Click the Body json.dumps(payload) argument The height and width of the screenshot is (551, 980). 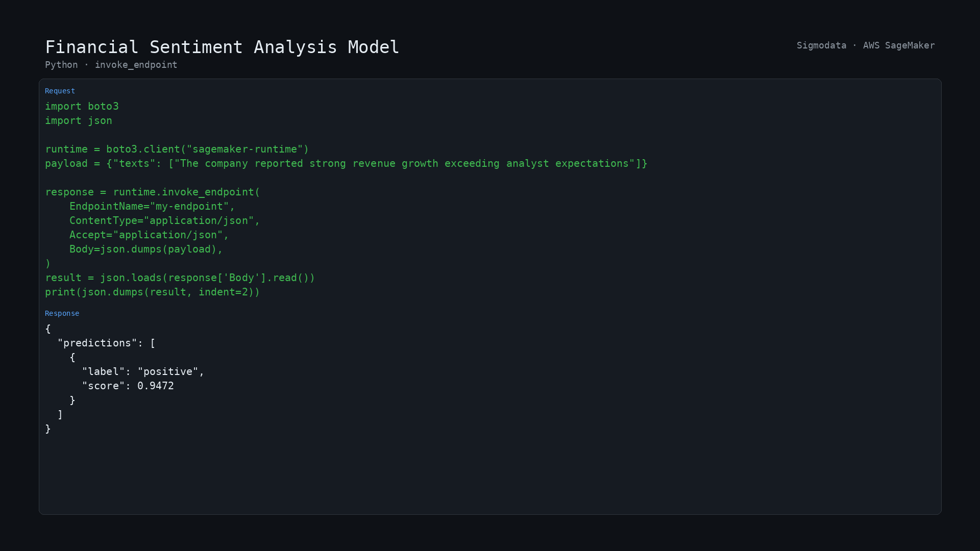click(146, 249)
